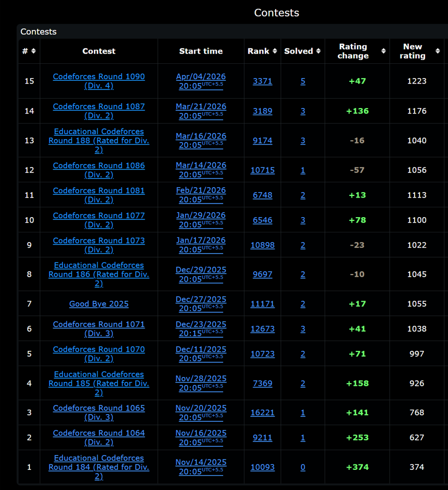Select the +374 rating change cell
The image size is (448, 490).
click(x=357, y=467)
